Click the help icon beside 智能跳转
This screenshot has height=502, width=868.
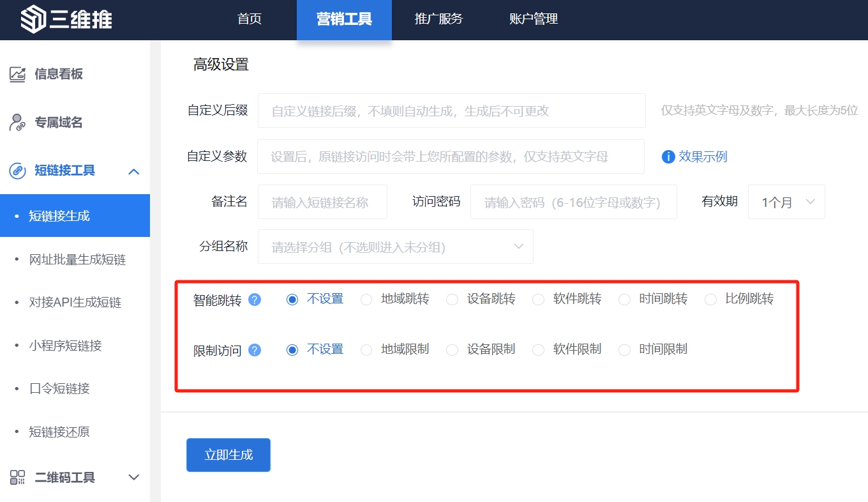(255, 300)
